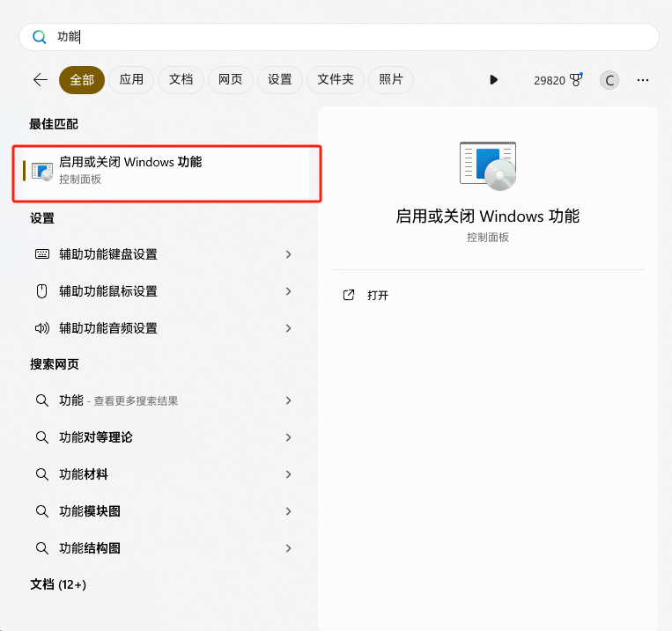Expand the chevron for 辅助功能音频设置
Image resolution: width=672 pixels, height=631 pixels.
288,328
